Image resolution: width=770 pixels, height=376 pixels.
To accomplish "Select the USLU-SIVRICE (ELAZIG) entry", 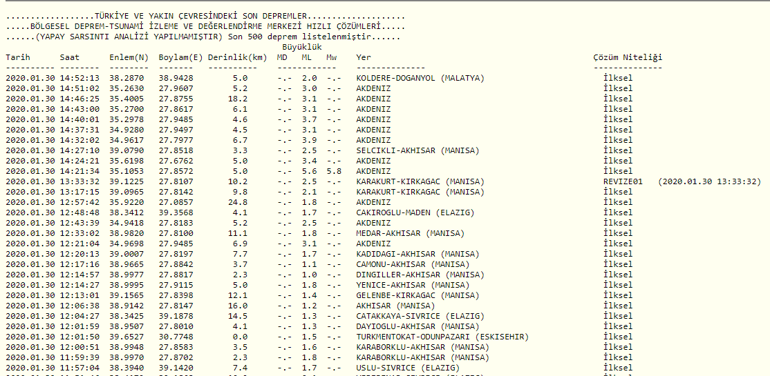I will tap(408, 368).
